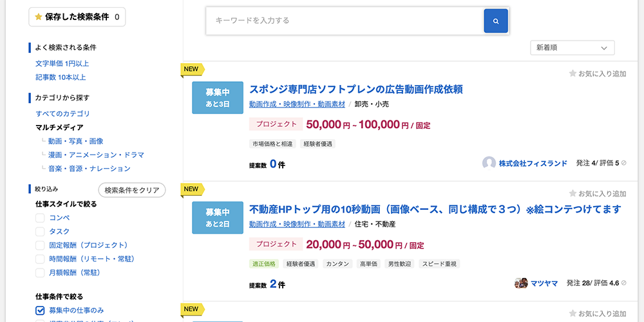Click 検索条件をクリア button

[132, 190]
